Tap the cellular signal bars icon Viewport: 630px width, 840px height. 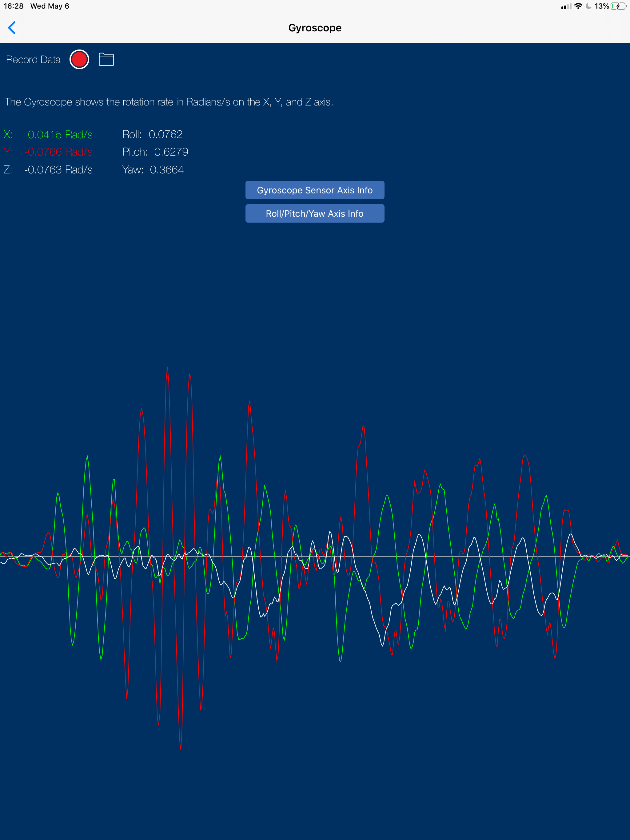(566, 6)
